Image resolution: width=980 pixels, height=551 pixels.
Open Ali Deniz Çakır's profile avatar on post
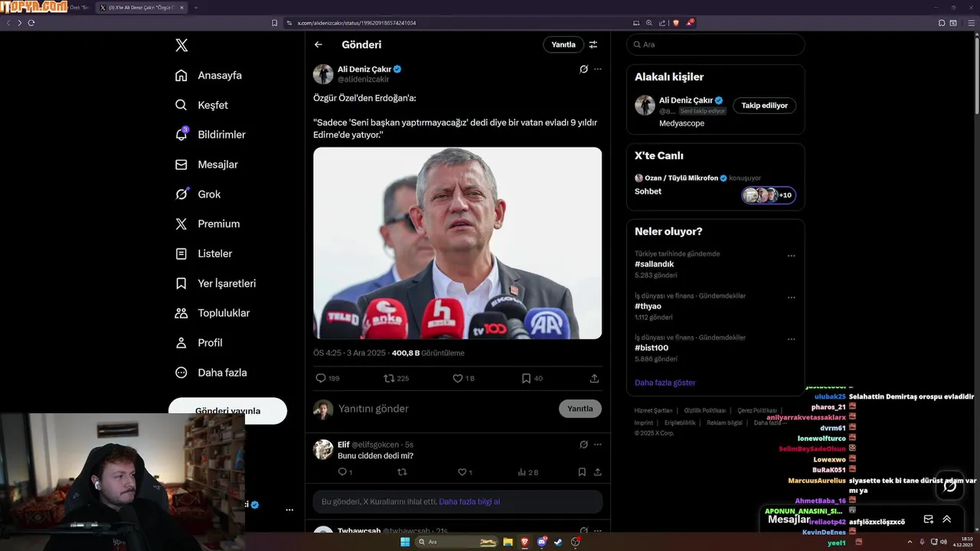(323, 74)
